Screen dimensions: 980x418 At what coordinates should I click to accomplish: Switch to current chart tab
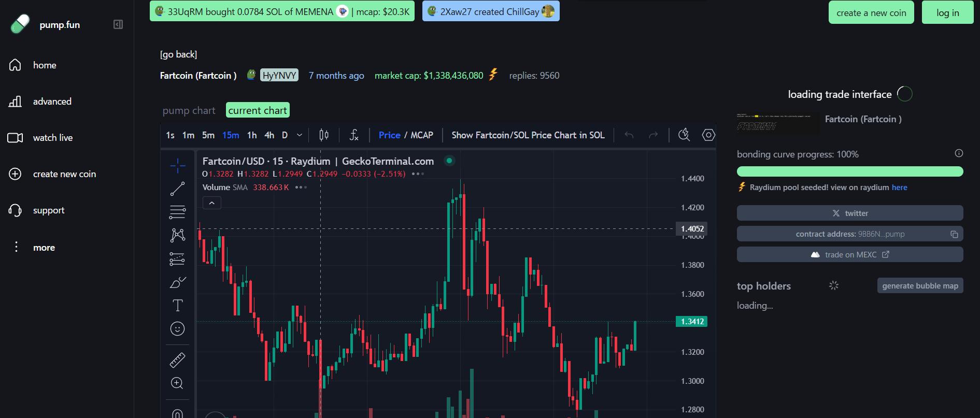(x=258, y=110)
